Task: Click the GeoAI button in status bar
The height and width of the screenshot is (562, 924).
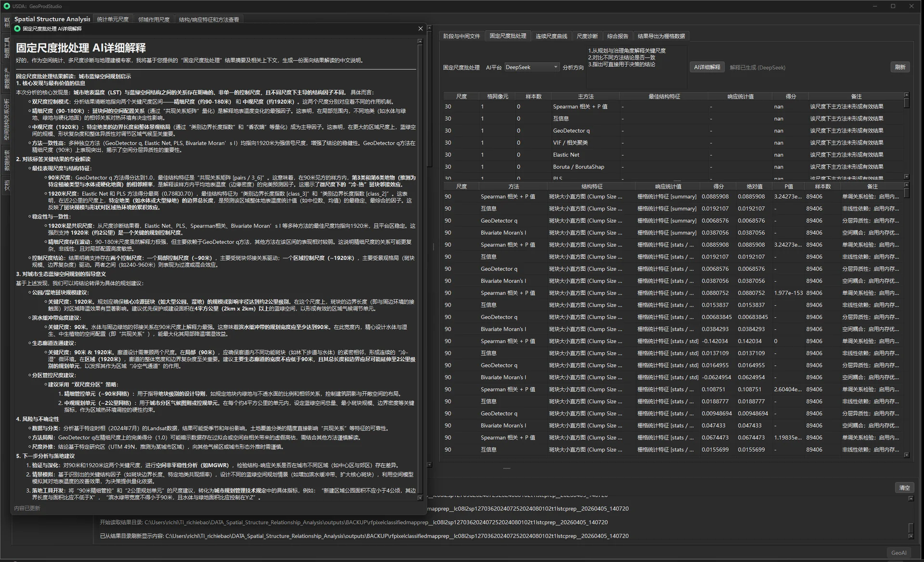Action: (x=898, y=553)
